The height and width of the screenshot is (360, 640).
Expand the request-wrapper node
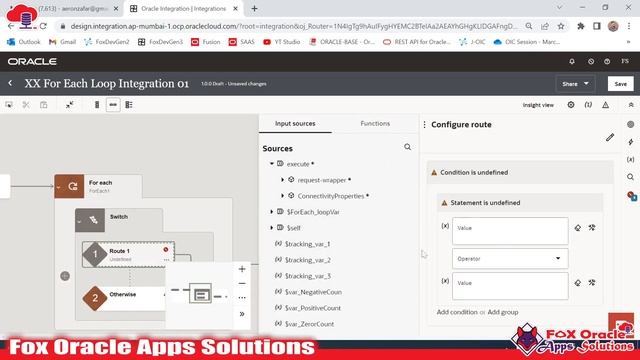click(x=282, y=180)
